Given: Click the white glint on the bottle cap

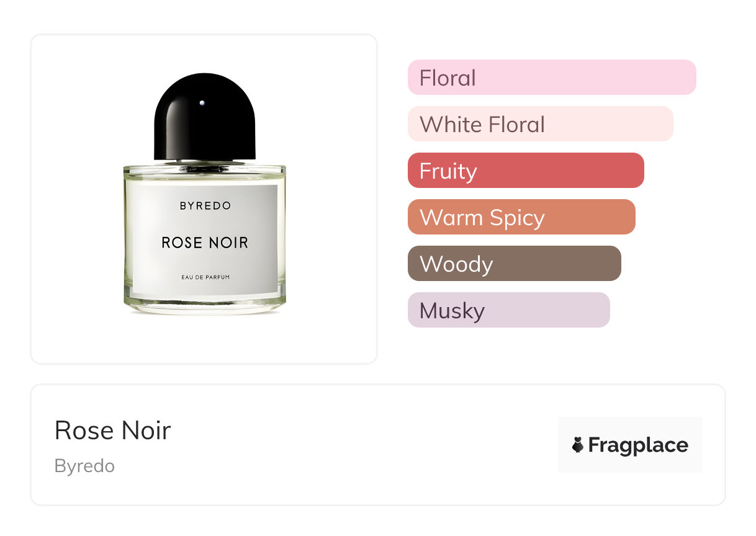Looking at the screenshot, I should (x=202, y=102).
